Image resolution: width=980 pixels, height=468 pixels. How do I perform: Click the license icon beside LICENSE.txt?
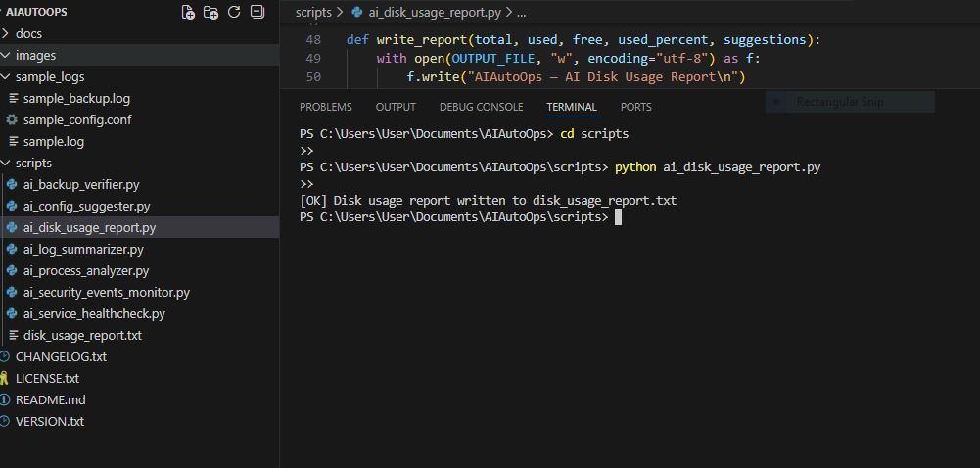pyautogui.click(x=5, y=378)
